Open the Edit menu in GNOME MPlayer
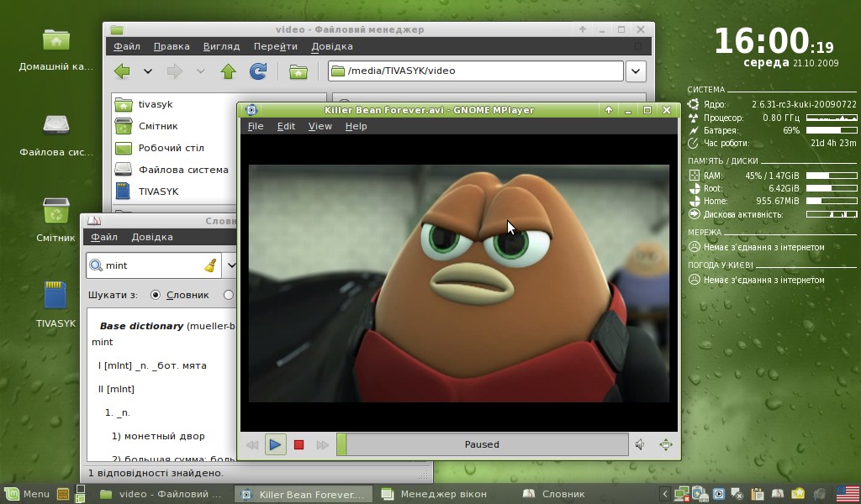The height and width of the screenshot is (504, 861). tap(286, 126)
